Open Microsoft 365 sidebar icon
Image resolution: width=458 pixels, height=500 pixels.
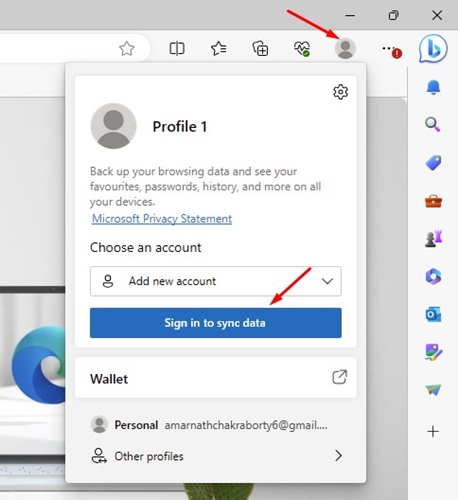pos(433,276)
